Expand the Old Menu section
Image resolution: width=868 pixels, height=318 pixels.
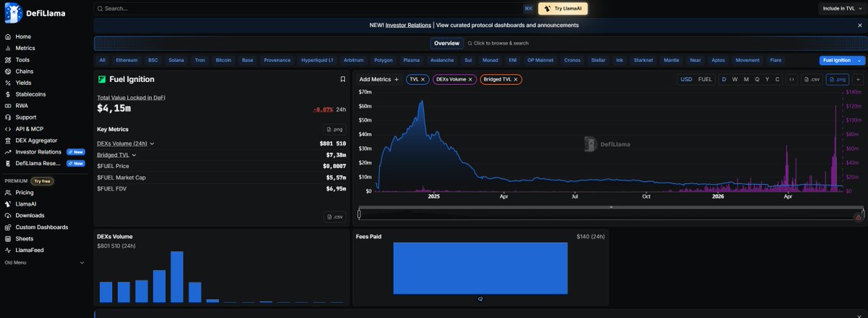tap(44, 262)
